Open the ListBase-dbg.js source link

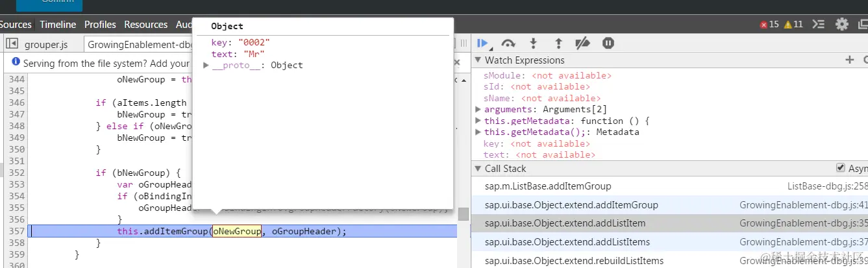click(x=828, y=186)
